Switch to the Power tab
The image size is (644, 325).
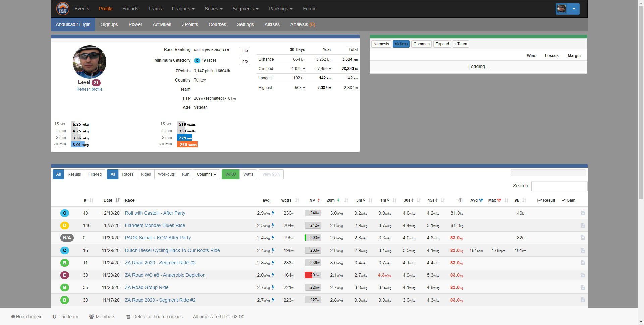click(x=135, y=24)
